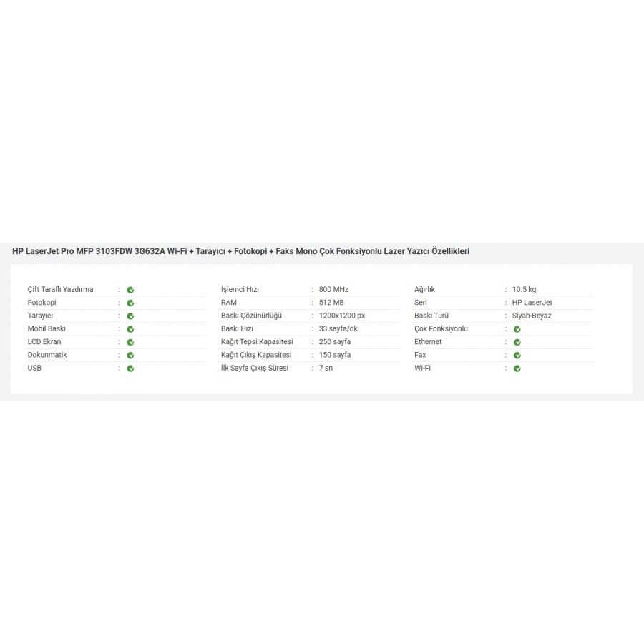Click the Wi-Fi green check icon
The image size is (644, 644).
pos(517,369)
